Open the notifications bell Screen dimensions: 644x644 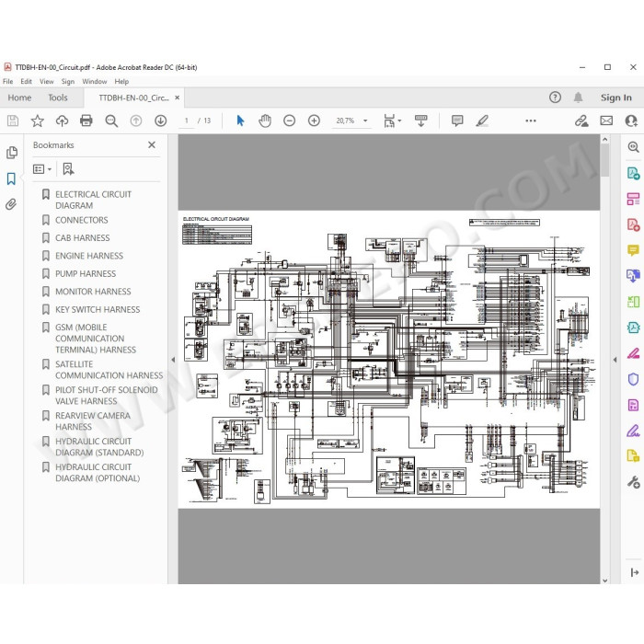pos(579,98)
